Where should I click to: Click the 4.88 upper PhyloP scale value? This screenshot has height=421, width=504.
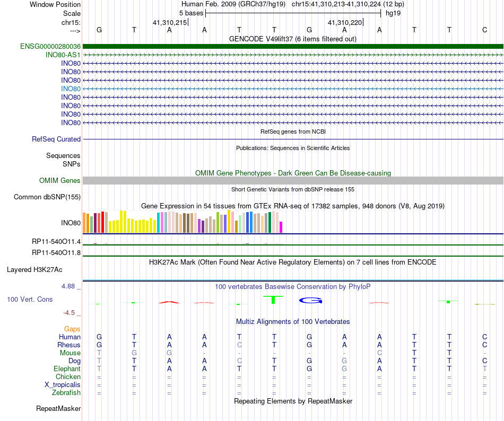(68, 286)
